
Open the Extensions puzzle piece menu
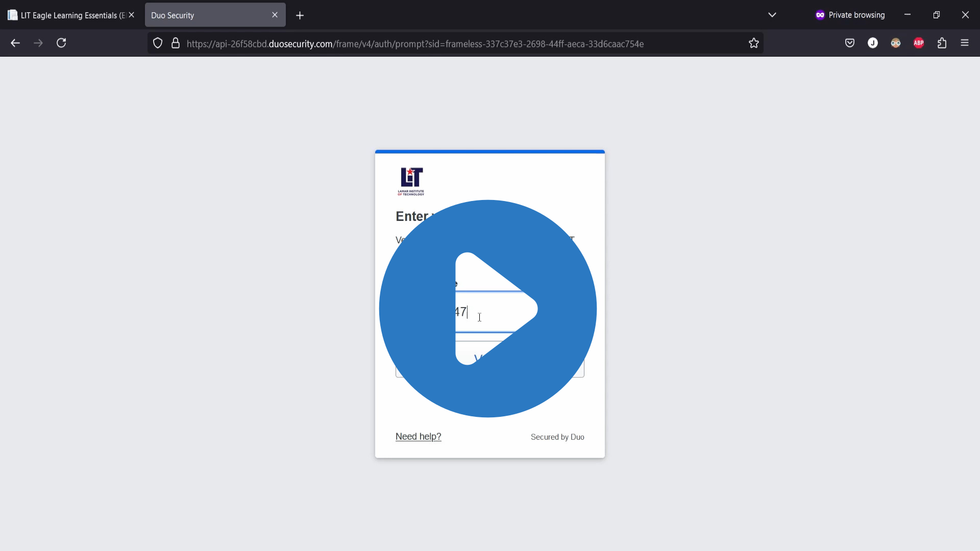pyautogui.click(x=942, y=43)
